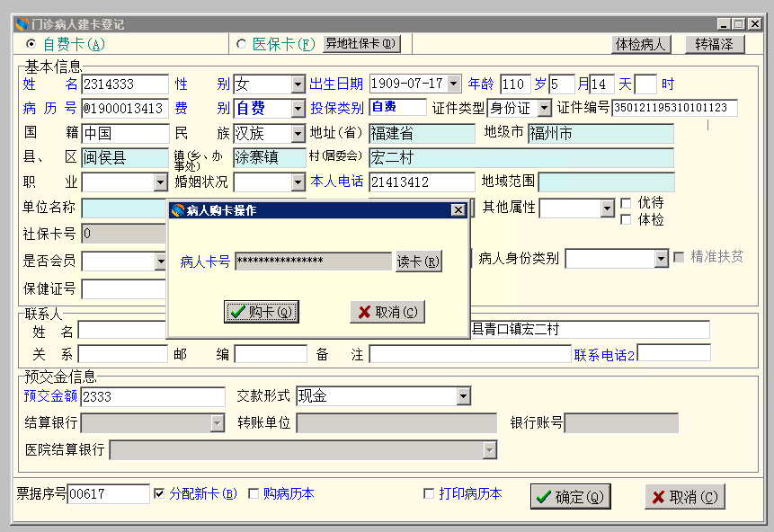Click the 购卡(Q) button
The image size is (774, 532).
pos(261,312)
